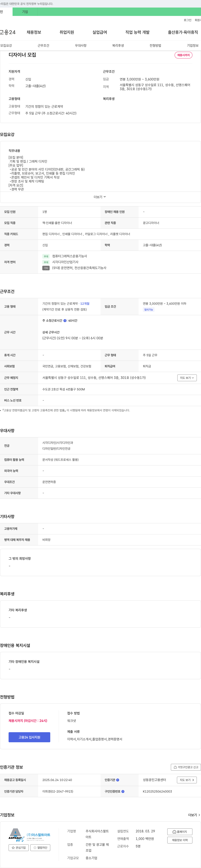Jump to 모집요강 section tab
This screenshot has width=201, height=868.
click(x=6, y=45)
